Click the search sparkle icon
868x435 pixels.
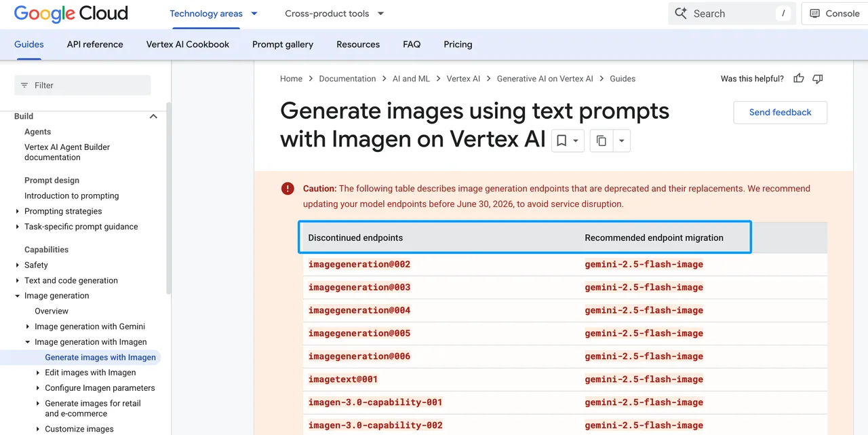681,14
